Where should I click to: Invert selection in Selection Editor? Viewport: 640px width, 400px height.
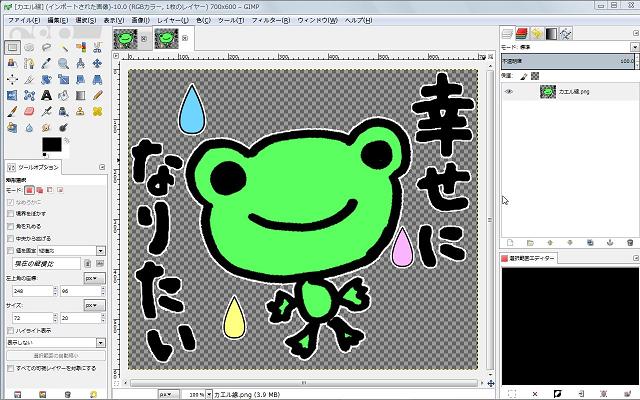(557, 393)
